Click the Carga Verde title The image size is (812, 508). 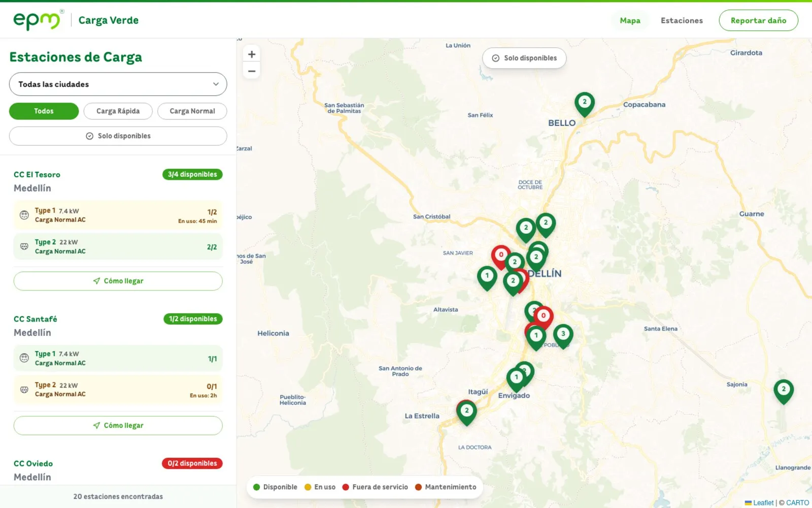109,20
